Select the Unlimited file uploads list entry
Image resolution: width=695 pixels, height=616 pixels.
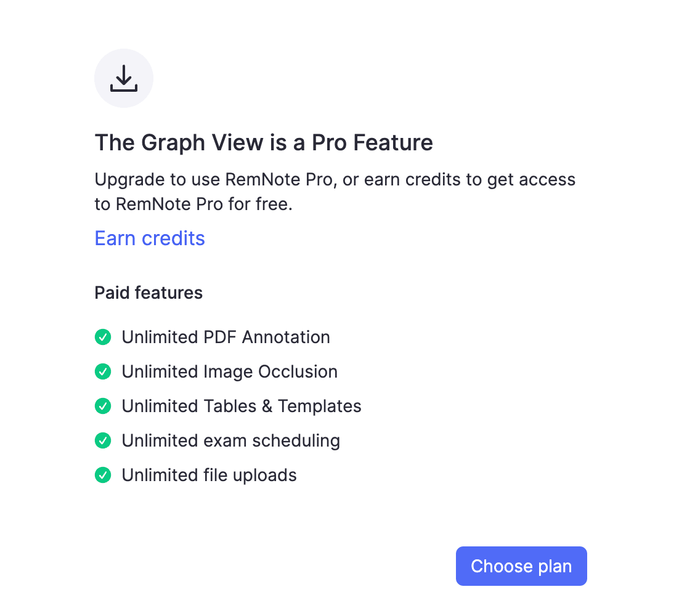pos(209,475)
